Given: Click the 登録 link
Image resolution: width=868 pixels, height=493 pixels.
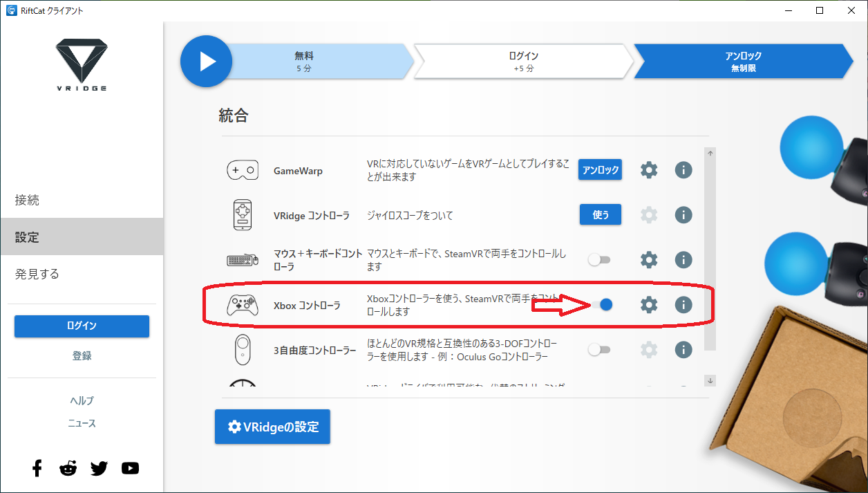Looking at the screenshot, I should [82, 355].
